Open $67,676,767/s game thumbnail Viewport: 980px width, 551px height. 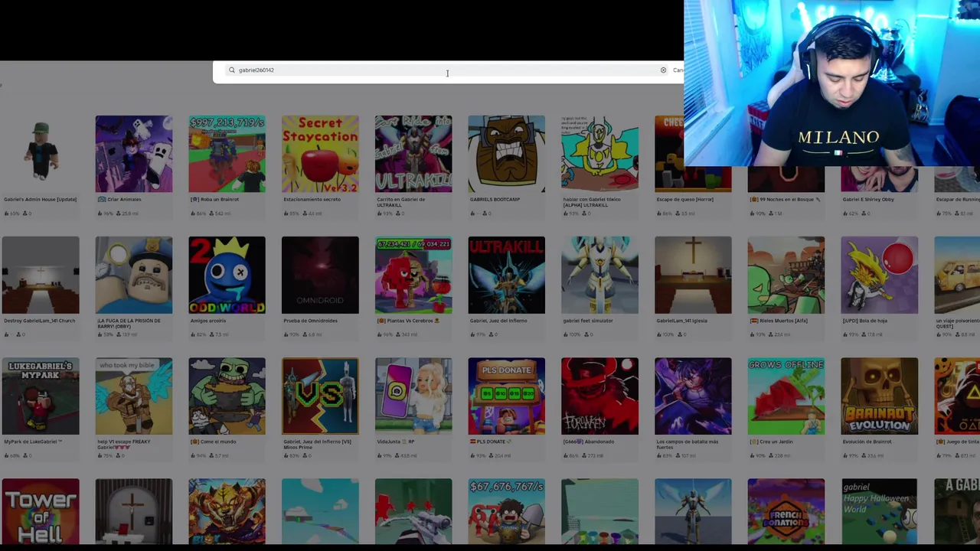507,511
